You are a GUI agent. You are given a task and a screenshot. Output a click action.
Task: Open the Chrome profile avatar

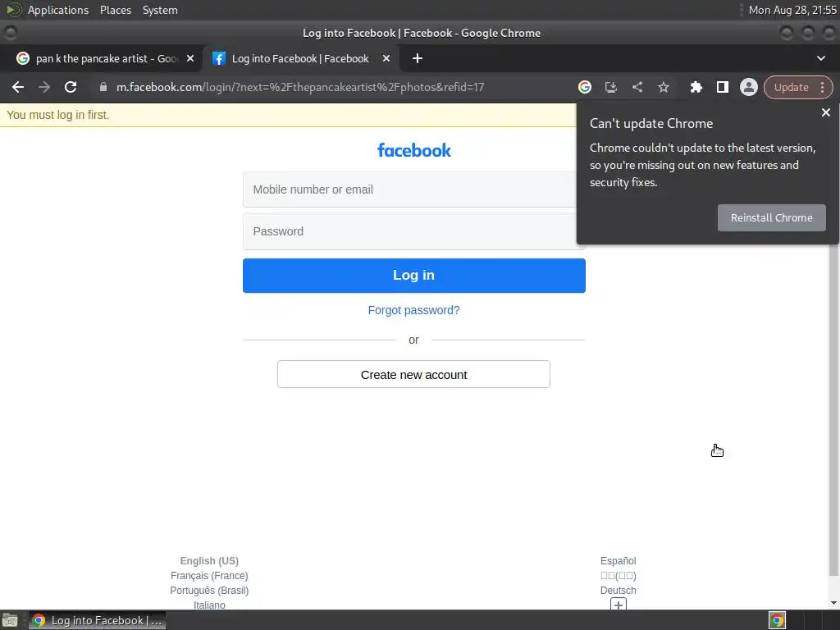pyautogui.click(x=748, y=87)
